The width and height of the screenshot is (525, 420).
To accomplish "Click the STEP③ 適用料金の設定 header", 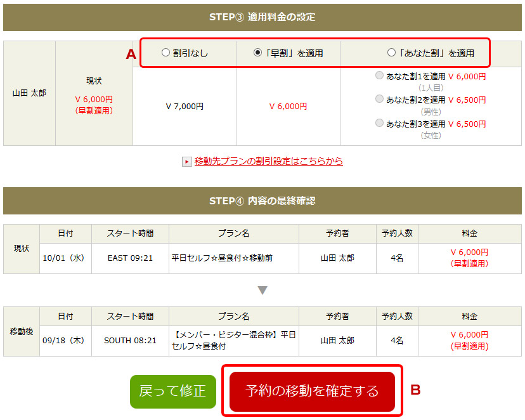I will [x=262, y=17].
